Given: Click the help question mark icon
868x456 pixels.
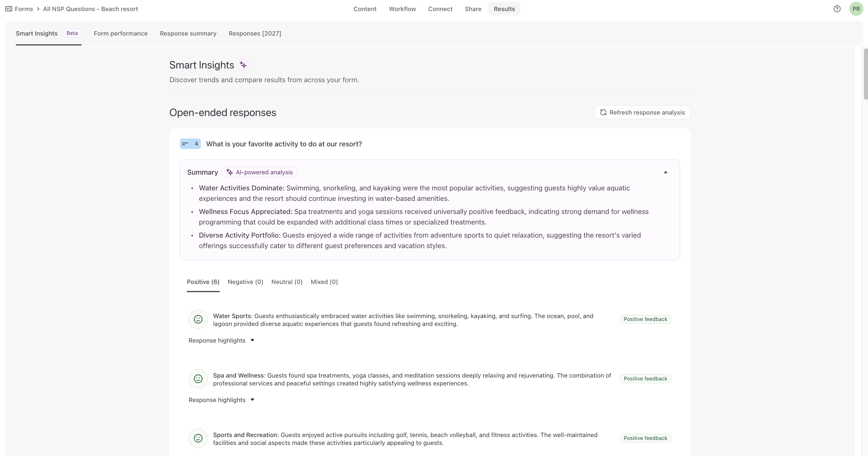Looking at the screenshot, I should [x=837, y=9].
